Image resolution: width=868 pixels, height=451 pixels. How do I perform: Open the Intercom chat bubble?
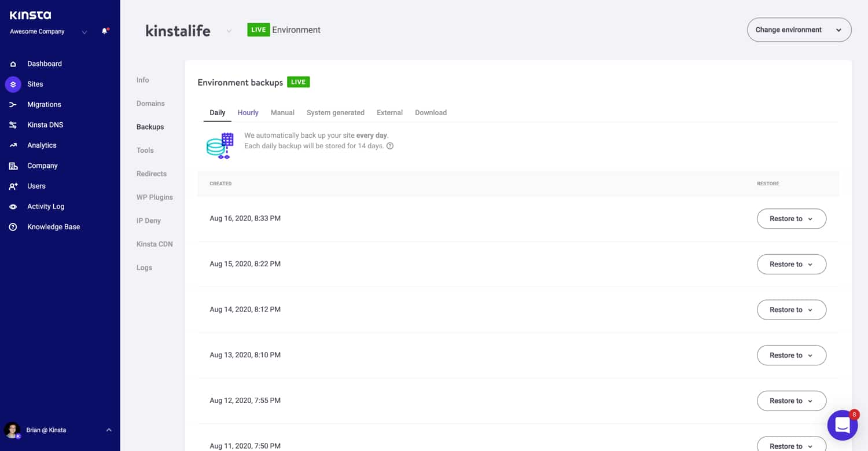(x=842, y=425)
